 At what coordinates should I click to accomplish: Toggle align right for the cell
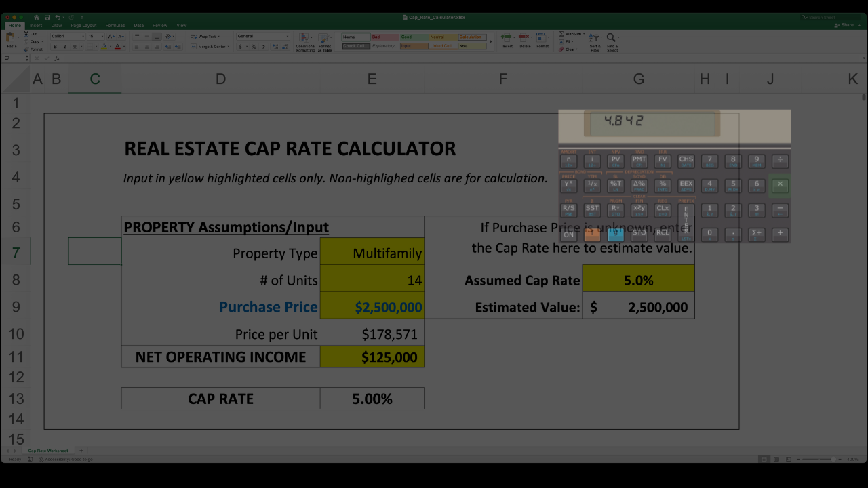(x=157, y=47)
